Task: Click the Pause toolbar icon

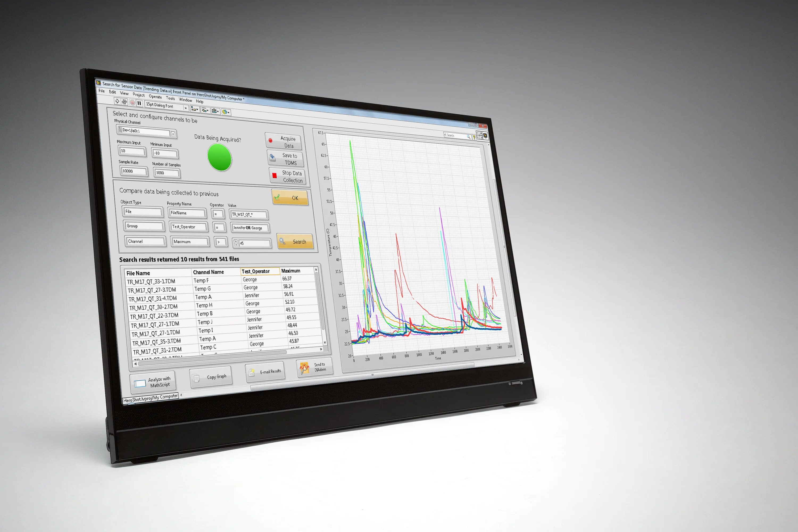Action: pos(139,103)
